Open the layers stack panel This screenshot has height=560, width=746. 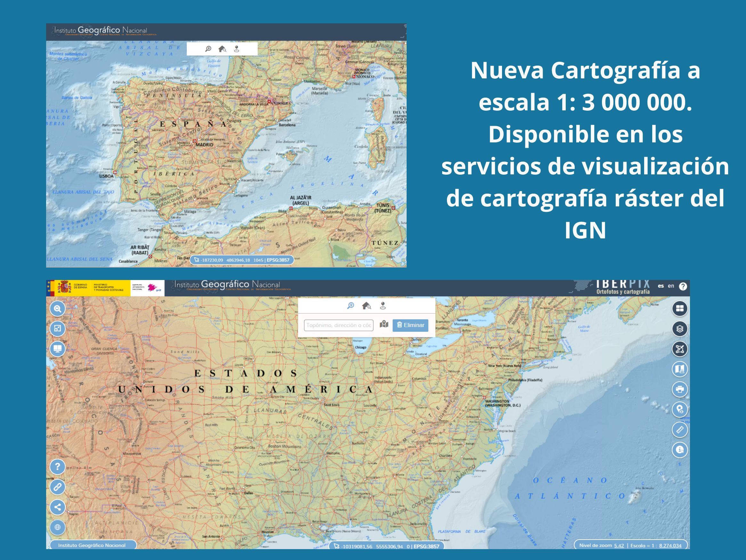(679, 329)
